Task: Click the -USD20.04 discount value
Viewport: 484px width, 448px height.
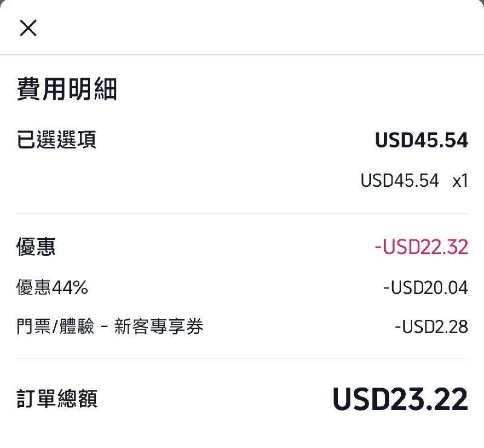Action: click(x=426, y=287)
